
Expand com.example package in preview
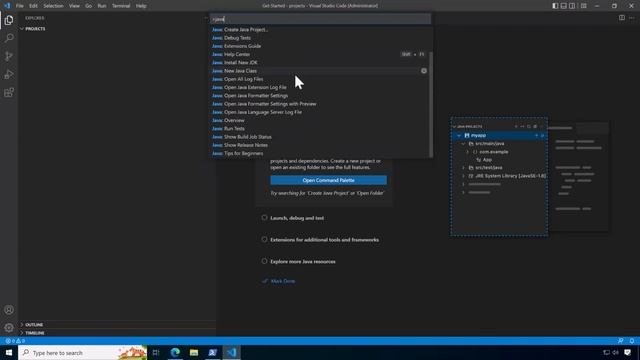click(468, 152)
